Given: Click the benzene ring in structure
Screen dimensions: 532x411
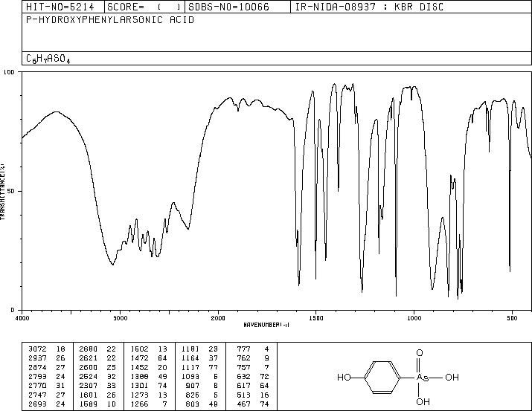Looking at the screenshot, I should 382,378.
